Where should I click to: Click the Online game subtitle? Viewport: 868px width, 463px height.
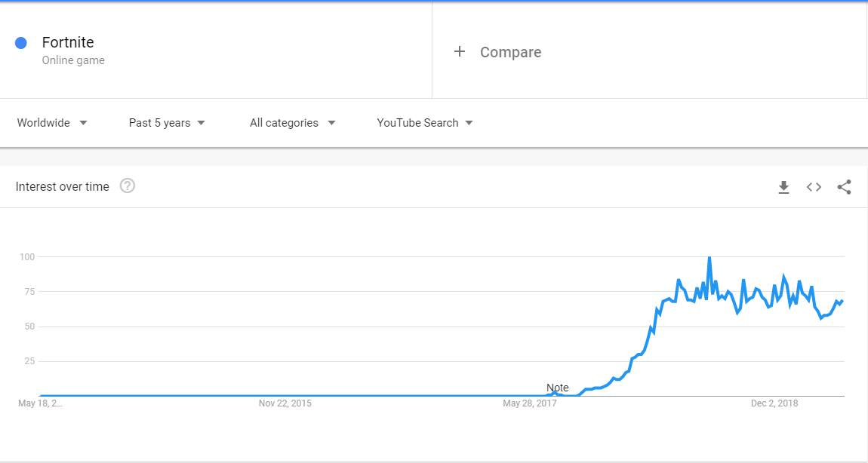tap(73, 60)
